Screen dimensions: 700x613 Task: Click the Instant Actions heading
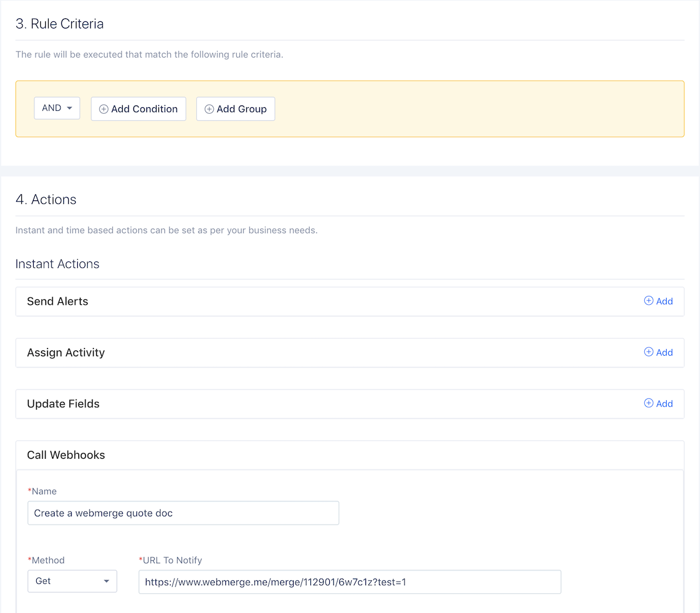57,264
